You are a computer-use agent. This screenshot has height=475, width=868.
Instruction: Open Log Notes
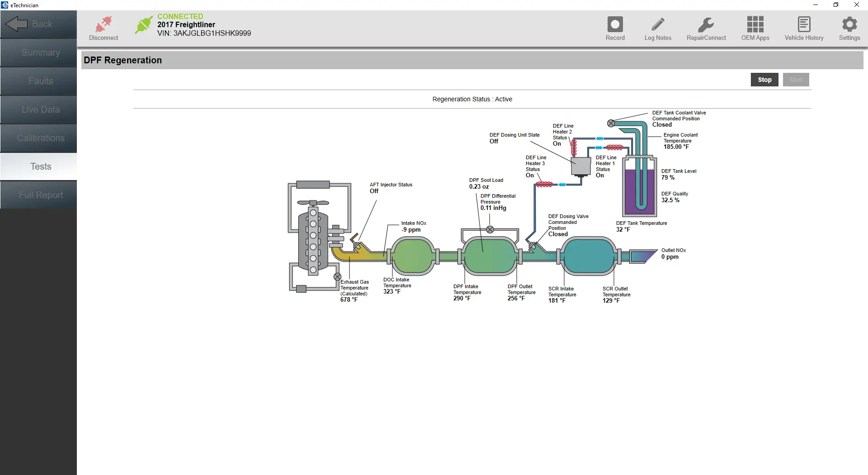coord(658,28)
